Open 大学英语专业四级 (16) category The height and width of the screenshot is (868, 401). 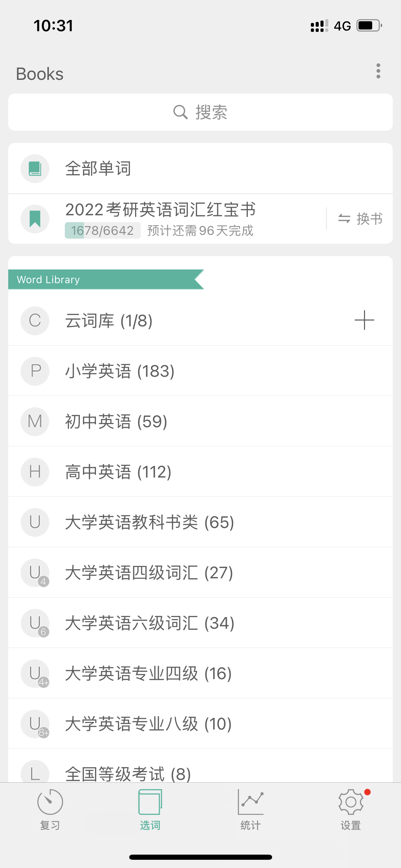(148, 674)
